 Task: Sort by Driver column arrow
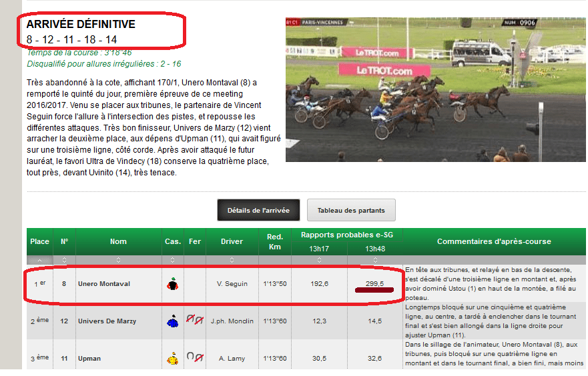pos(232,259)
